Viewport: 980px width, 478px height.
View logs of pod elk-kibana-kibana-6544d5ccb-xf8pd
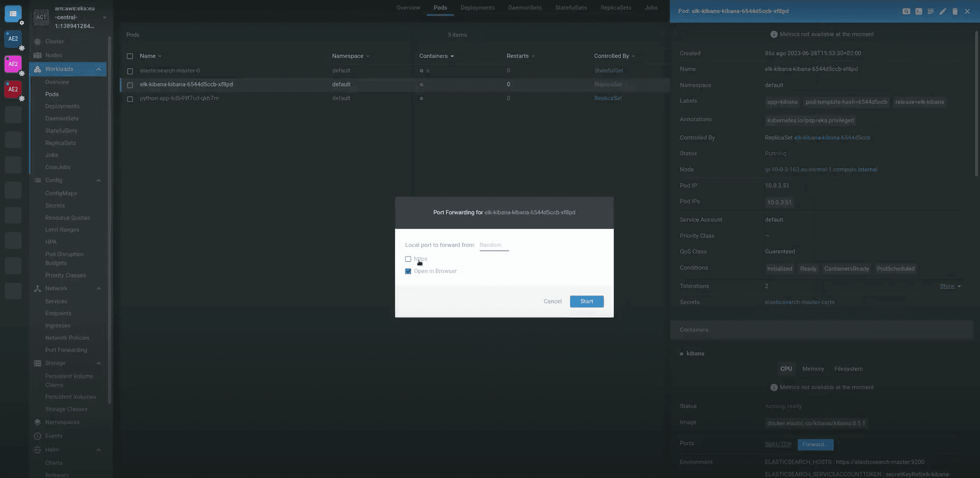tap(930, 11)
